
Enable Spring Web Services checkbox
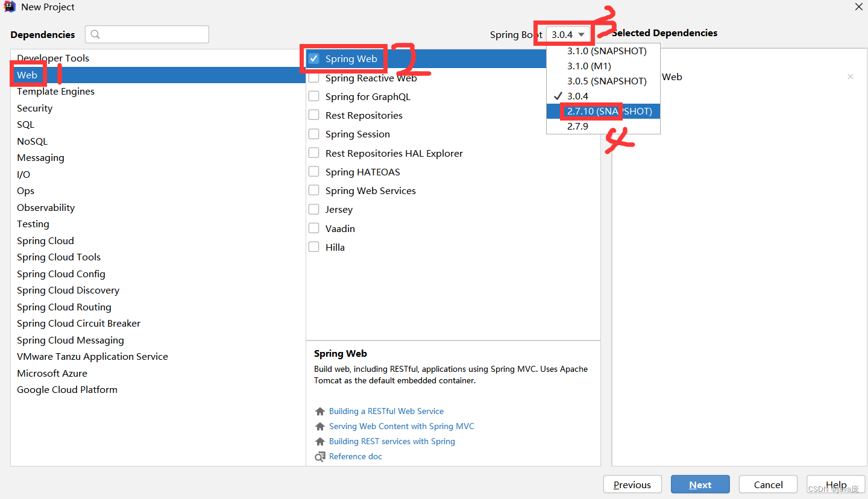tap(313, 190)
